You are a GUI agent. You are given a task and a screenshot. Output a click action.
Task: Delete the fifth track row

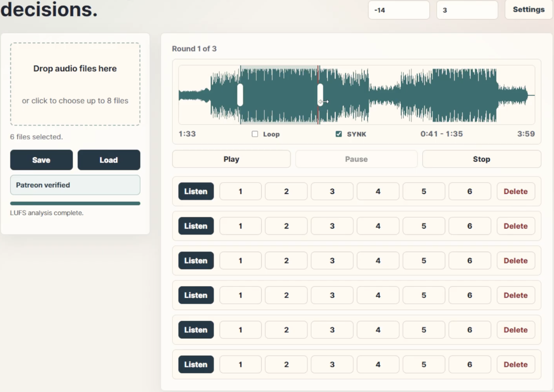coord(516,330)
